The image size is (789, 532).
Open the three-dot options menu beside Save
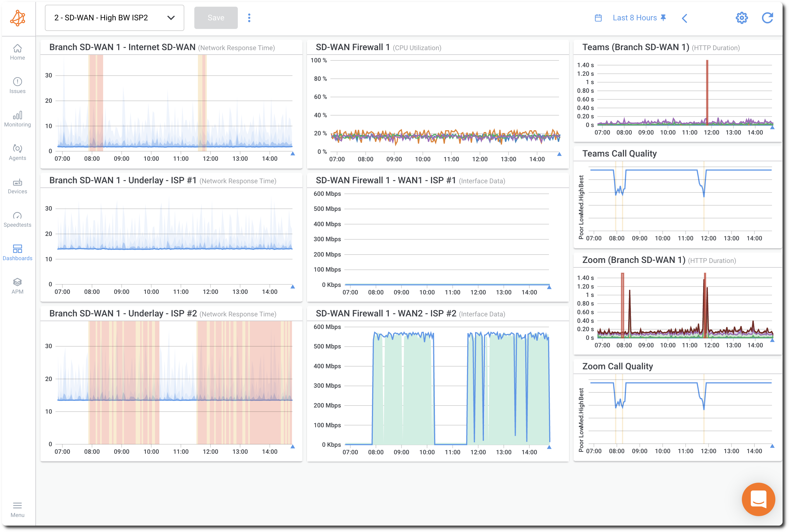click(250, 17)
